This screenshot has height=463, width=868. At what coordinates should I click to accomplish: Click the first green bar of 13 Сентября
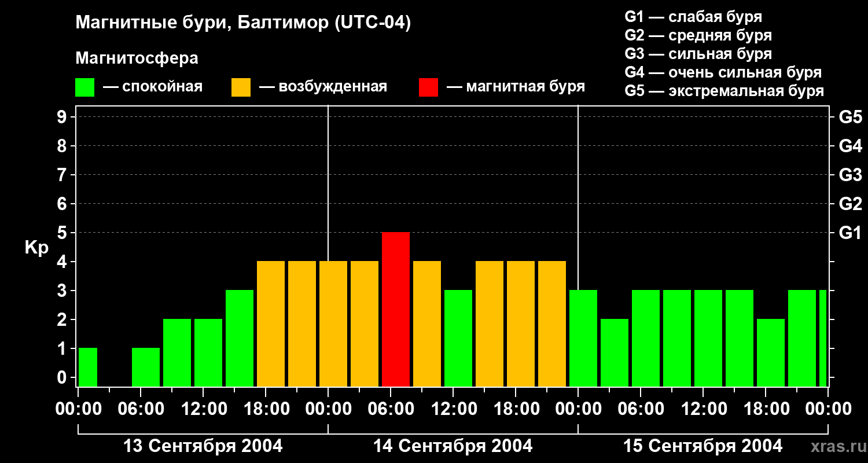(88, 367)
